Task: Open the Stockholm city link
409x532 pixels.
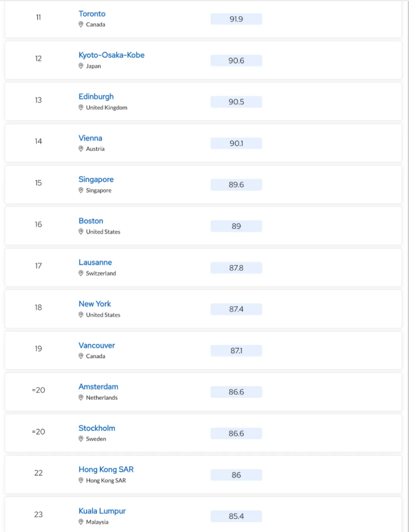Action: pos(97,428)
